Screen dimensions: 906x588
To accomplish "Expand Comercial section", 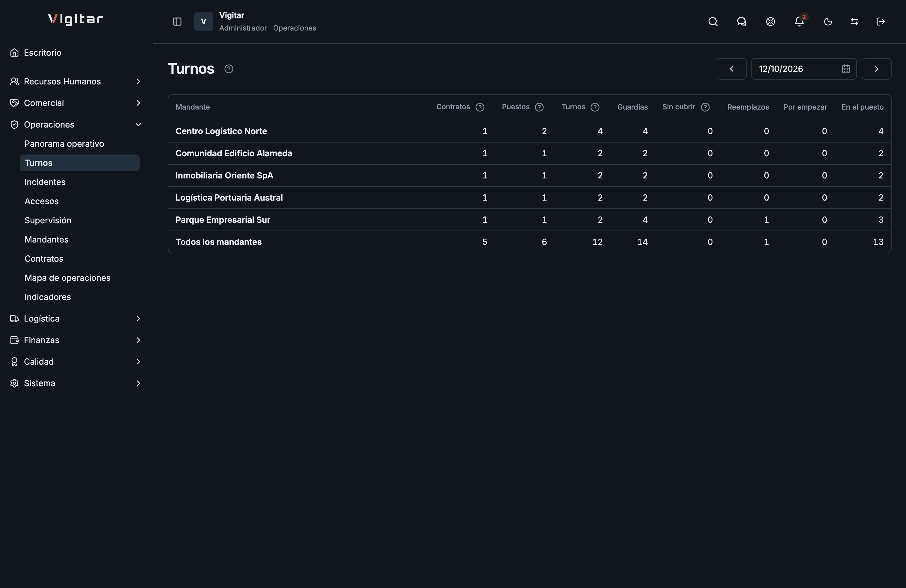I will [76, 103].
